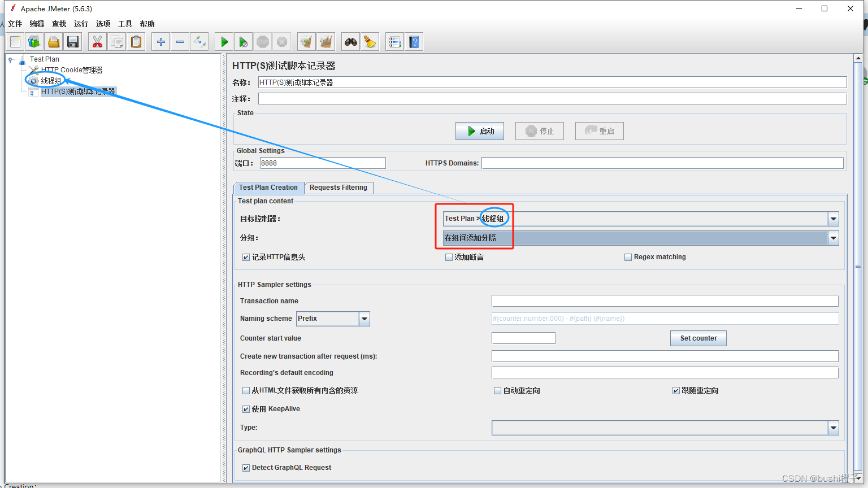Click the HTTPS Domains input field
Image resolution: width=868 pixels, height=488 pixels.
tap(662, 163)
